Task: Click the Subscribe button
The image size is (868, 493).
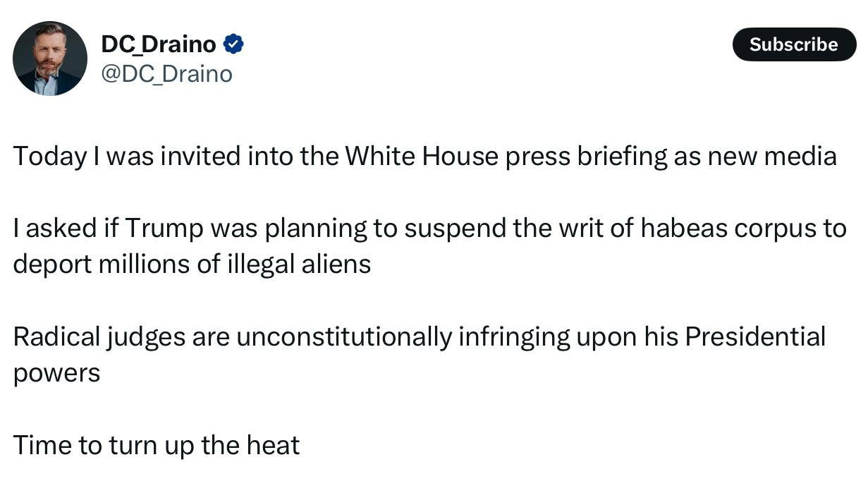Action: (793, 44)
